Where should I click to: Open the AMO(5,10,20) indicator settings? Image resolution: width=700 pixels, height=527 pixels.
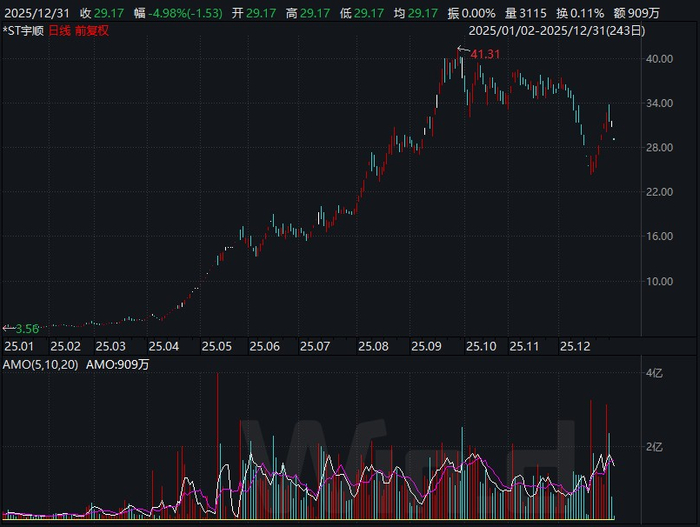click(40, 364)
